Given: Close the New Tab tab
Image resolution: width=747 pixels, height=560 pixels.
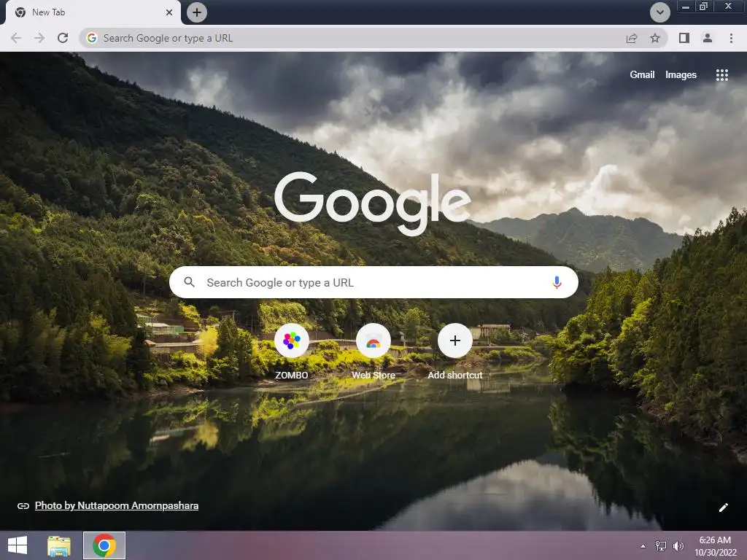Looking at the screenshot, I should (x=169, y=12).
